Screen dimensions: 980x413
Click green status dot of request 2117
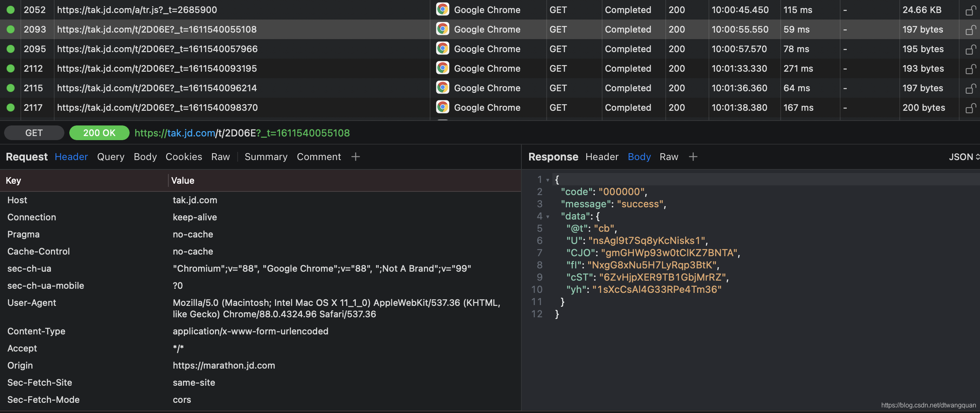(11, 108)
